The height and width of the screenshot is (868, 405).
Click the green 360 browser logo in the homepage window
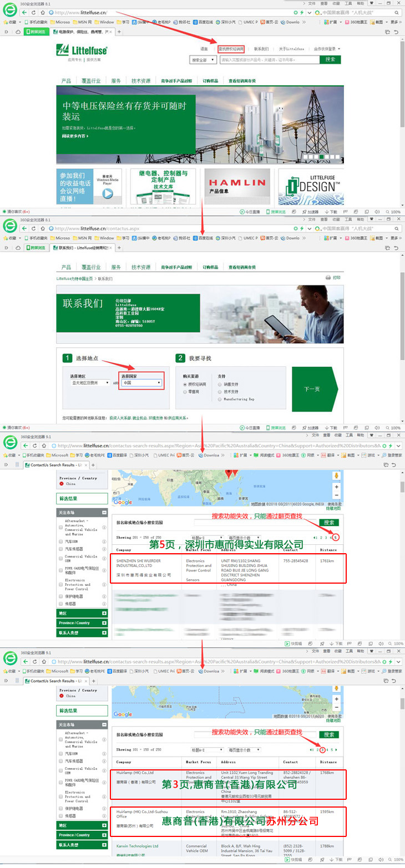pyautogui.click(x=10, y=9)
